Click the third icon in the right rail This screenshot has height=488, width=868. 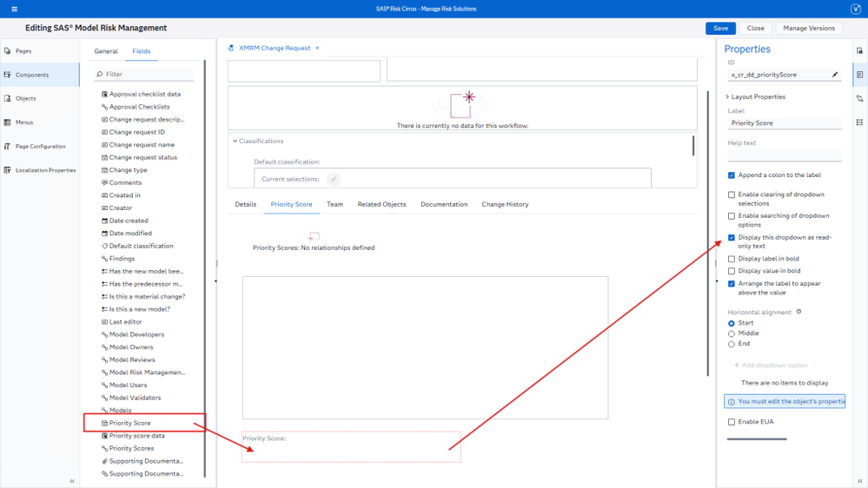click(859, 98)
